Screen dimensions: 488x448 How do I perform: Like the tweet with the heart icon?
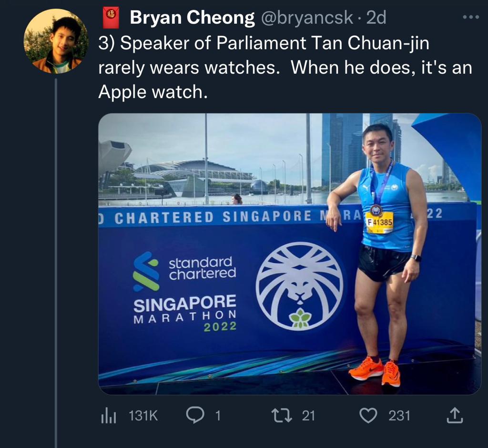(x=368, y=416)
